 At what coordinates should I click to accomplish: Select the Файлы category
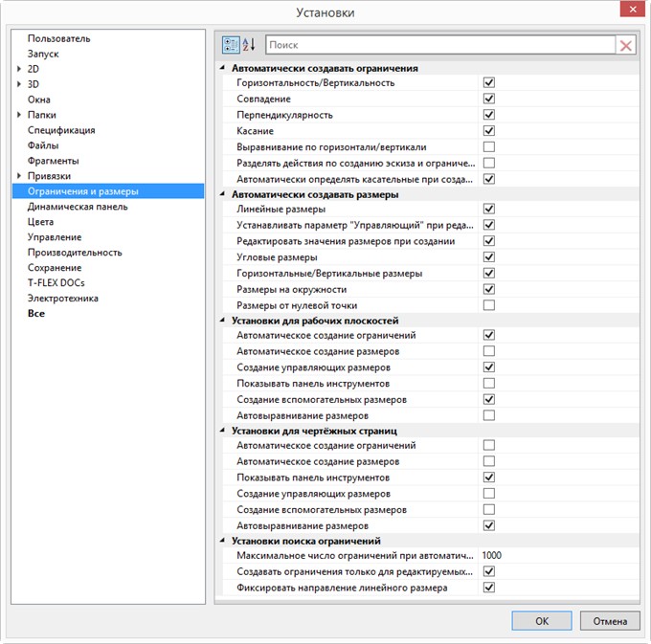click(x=43, y=145)
